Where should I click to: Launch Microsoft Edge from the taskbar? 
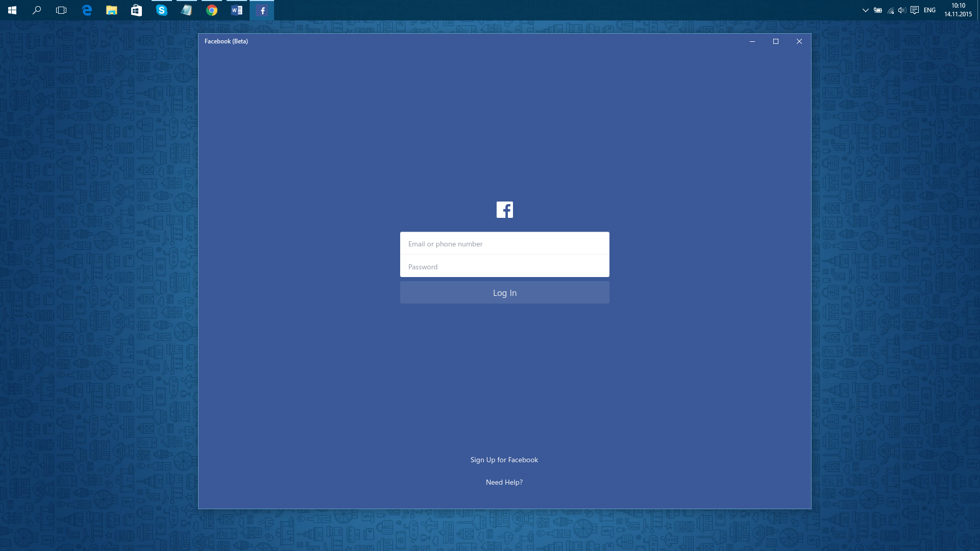point(87,10)
